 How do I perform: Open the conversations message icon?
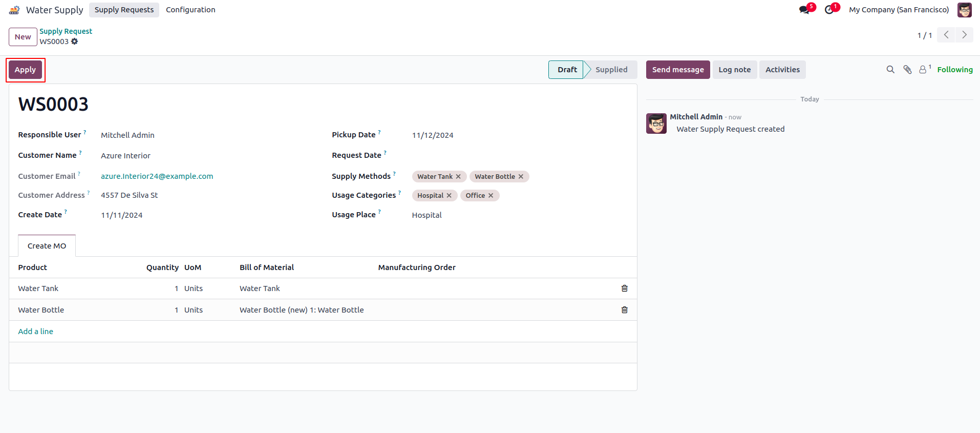804,10
